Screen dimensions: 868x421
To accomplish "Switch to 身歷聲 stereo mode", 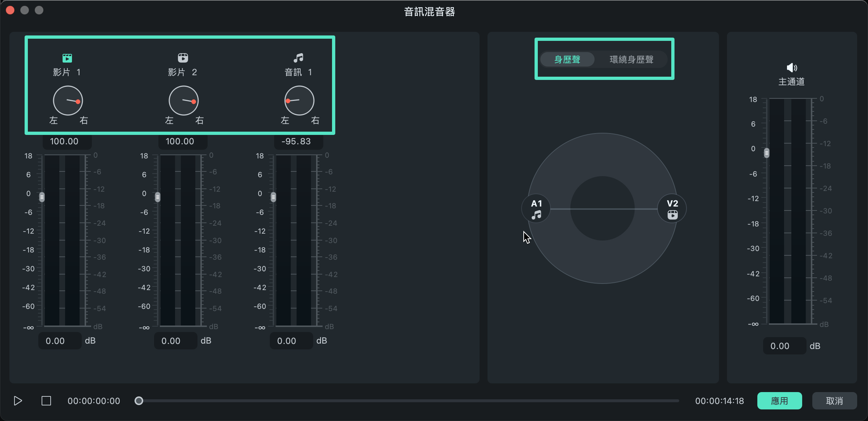I will 567,59.
